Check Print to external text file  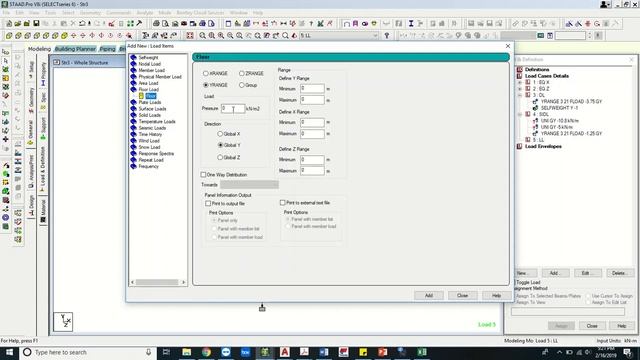282,202
